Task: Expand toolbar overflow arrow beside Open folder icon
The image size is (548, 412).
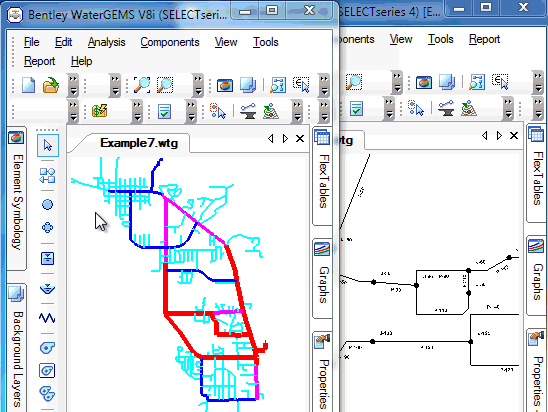Action: coord(73,85)
